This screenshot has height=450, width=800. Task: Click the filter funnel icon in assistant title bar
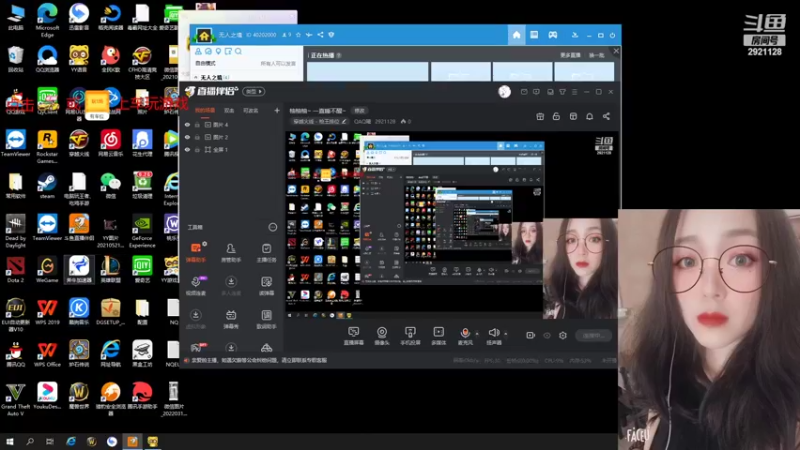coord(562,92)
